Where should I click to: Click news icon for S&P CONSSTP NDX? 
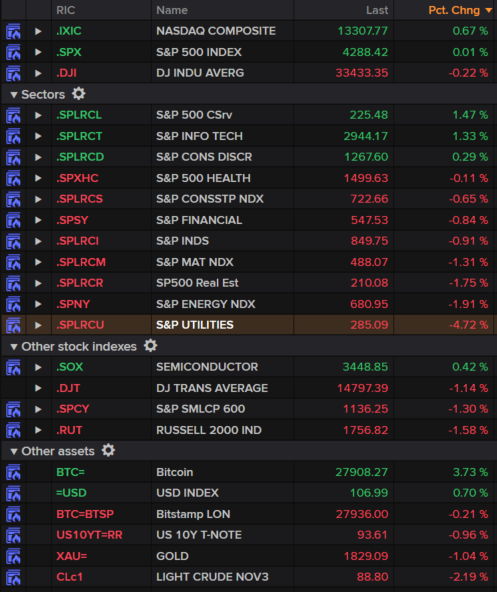[13, 199]
